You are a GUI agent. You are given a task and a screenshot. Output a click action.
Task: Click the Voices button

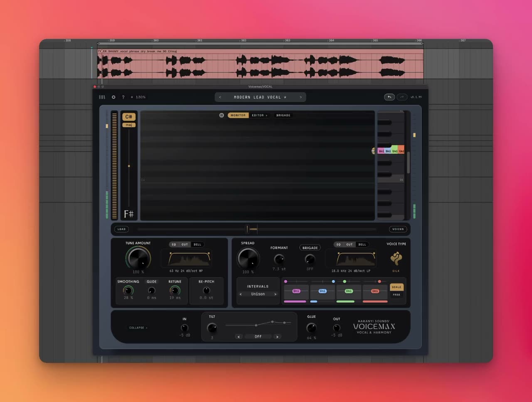pos(398,229)
